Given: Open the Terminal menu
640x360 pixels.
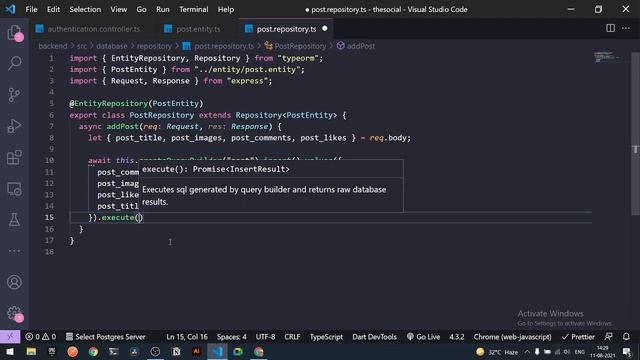Looking at the screenshot, I should tap(193, 9).
